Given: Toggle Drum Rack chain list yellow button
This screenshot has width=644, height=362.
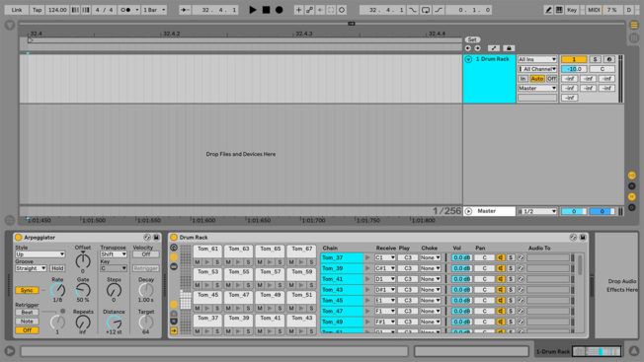Looking at the screenshot, I should click(x=174, y=257).
